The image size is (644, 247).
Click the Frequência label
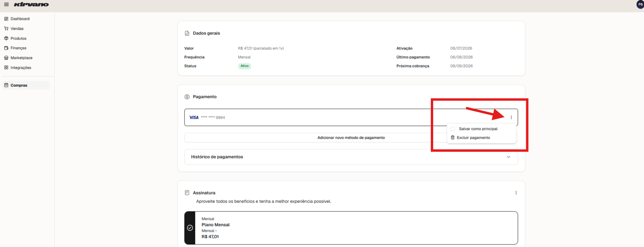[194, 57]
